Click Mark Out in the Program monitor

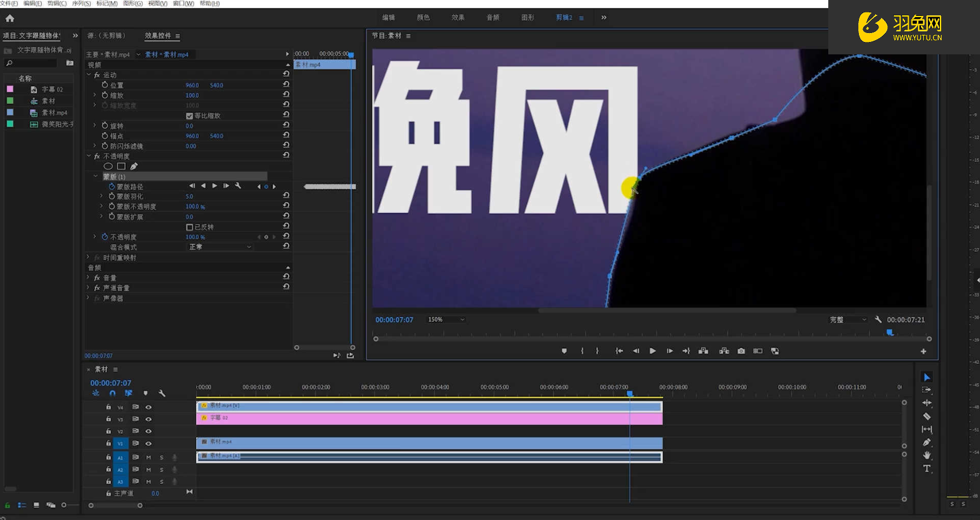click(x=597, y=351)
